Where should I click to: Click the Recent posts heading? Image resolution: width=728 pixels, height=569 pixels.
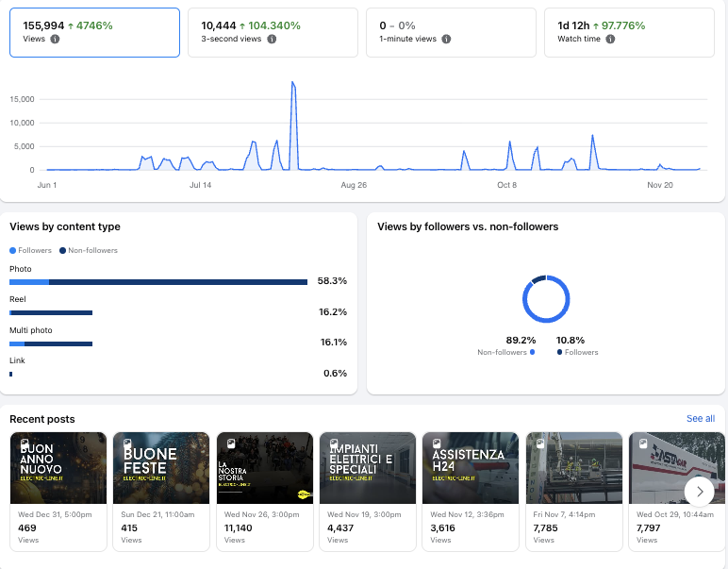pyautogui.click(x=42, y=419)
